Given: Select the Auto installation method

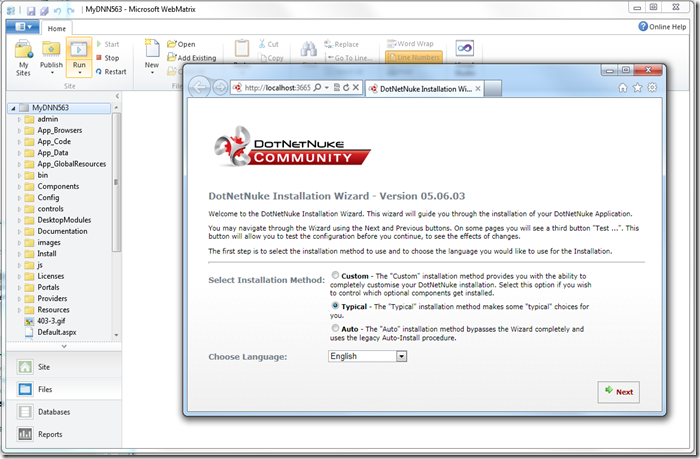Looking at the screenshot, I should click(335, 328).
